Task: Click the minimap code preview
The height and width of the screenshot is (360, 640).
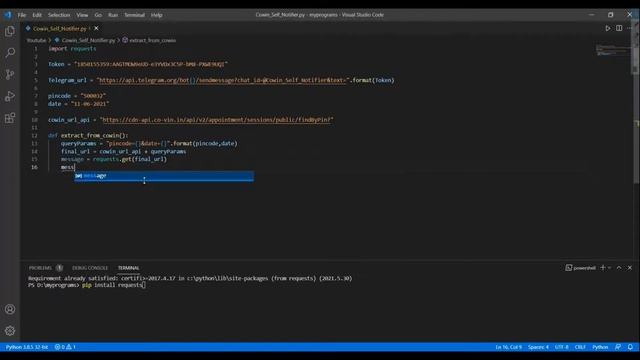Action: click(611, 50)
